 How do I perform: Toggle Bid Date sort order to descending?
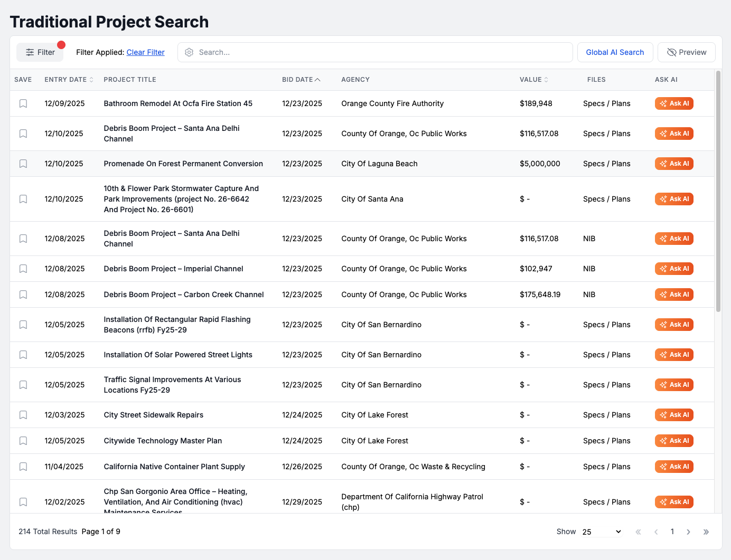tap(318, 79)
